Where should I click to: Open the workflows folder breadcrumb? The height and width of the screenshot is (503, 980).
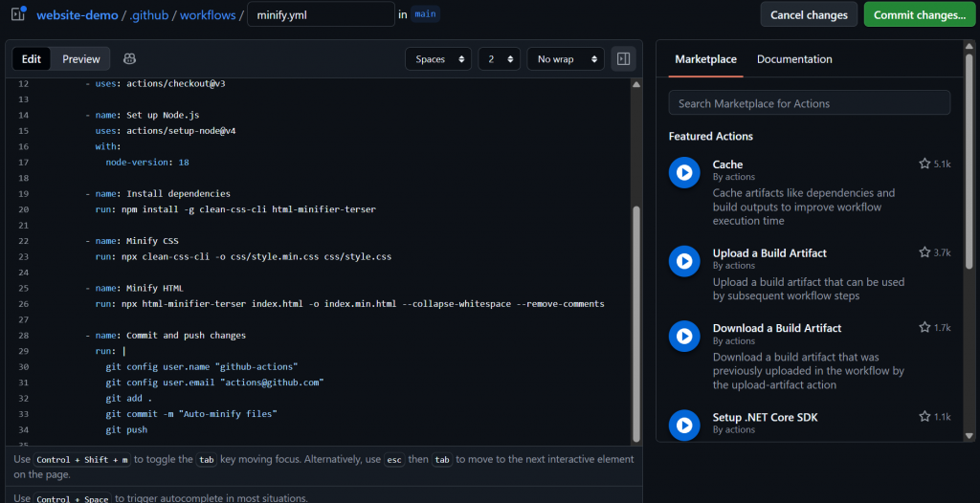208,15
